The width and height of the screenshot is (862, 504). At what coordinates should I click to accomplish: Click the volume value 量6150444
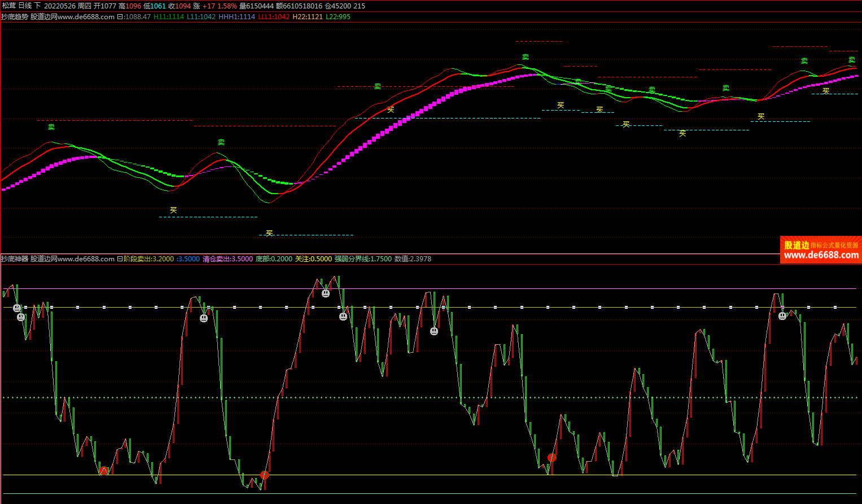(256, 6)
